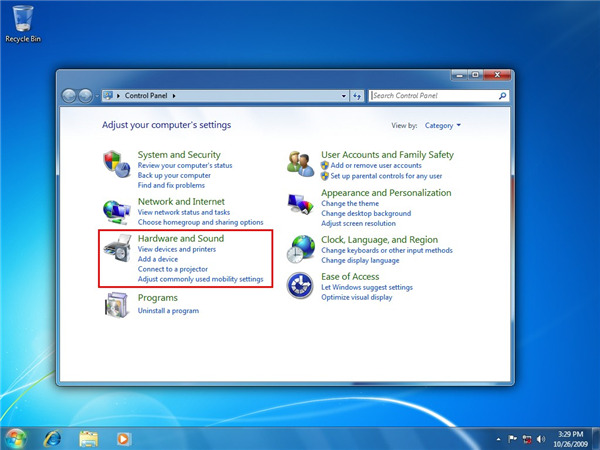Expand the arrow after Control Panel breadcrumb
The image size is (600, 450).
click(174, 96)
